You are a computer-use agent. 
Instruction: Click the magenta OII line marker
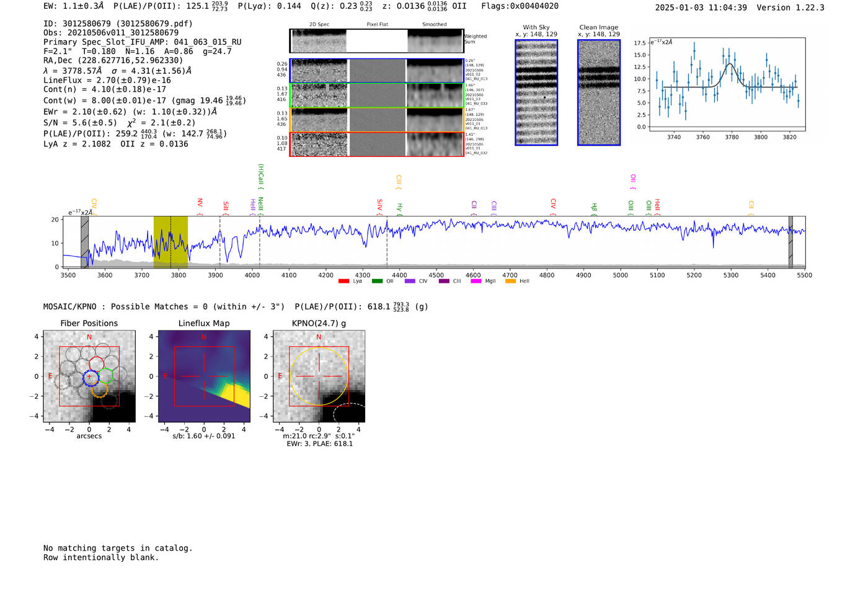click(632, 182)
